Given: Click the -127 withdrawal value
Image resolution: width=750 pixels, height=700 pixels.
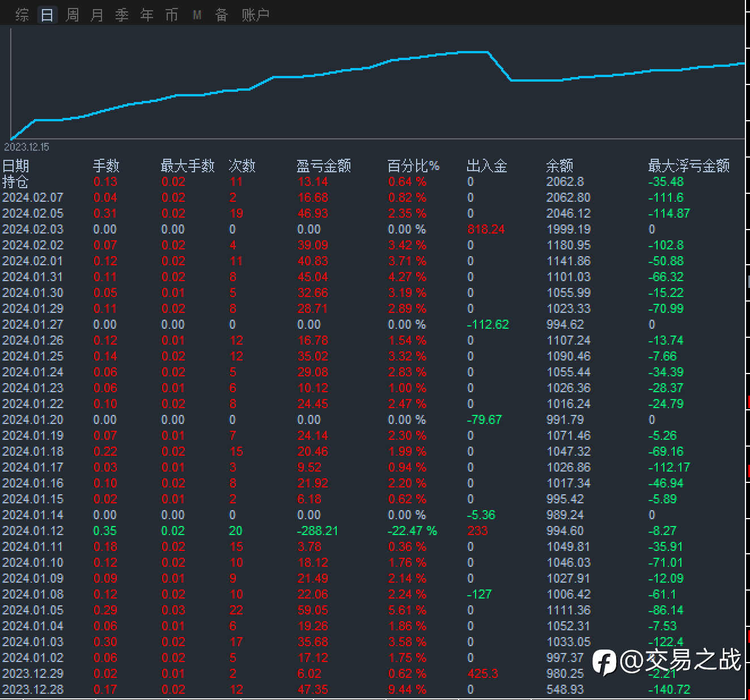Looking at the screenshot, I should click(x=479, y=594).
